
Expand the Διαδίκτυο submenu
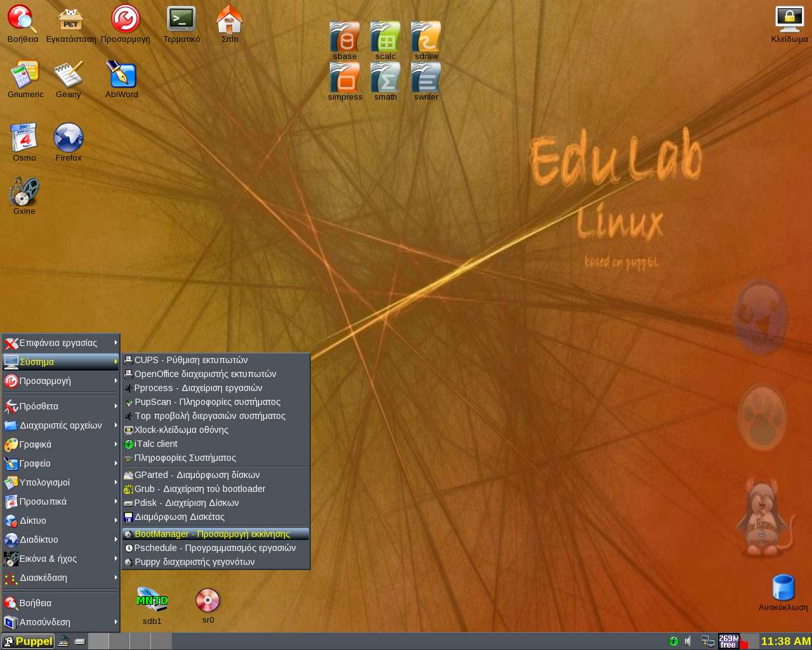click(61, 540)
